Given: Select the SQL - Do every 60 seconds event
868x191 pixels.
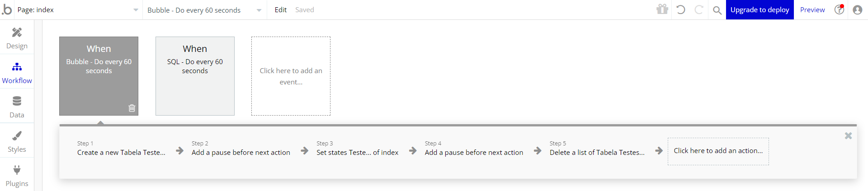Looking at the screenshot, I should (x=195, y=76).
